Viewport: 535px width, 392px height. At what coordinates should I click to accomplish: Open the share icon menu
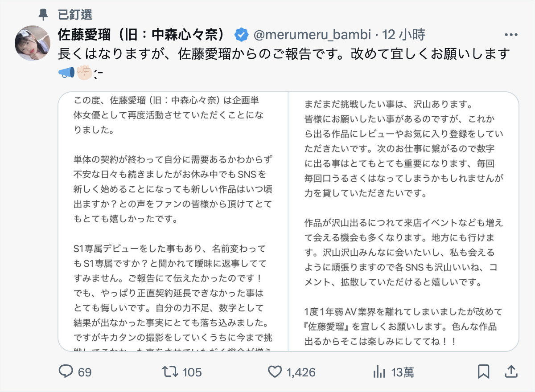(511, 372)
